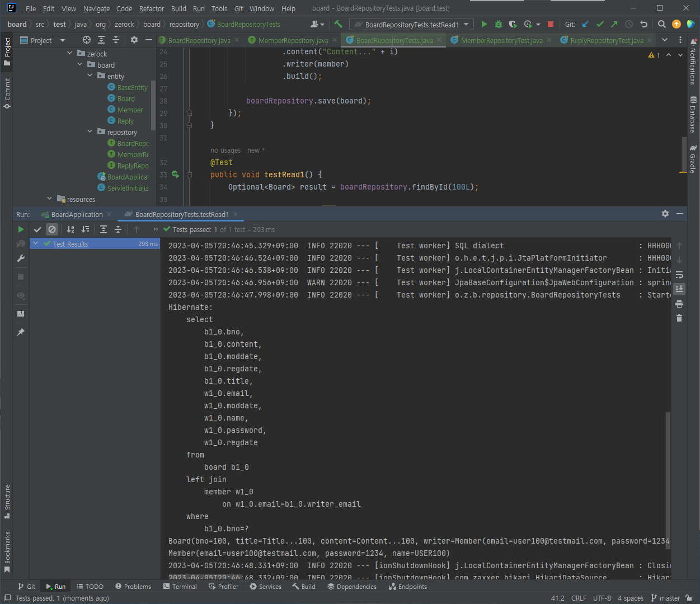Select Opened File target icon in Project panel
This screenshot has width=700, height=604.
pyautogui.click(x=86, y=40)
